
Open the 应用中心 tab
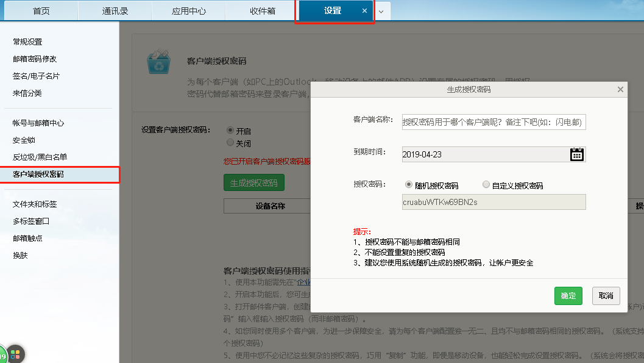[188, 11]
